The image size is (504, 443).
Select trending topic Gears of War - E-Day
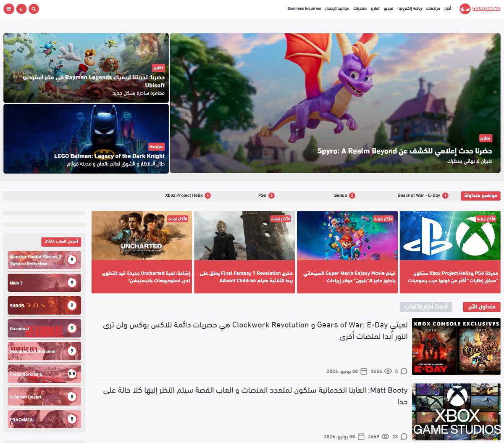pyautogui.click(x=423, y=195)
